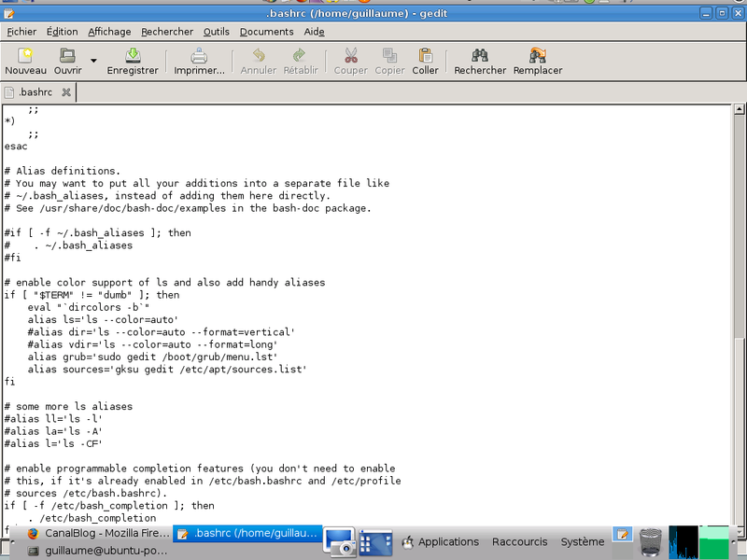Image resolution: width=747 pixels, height=560 pixels.
Task: Click the gedit notification icon in panel
Action: [x=622, y=534]
